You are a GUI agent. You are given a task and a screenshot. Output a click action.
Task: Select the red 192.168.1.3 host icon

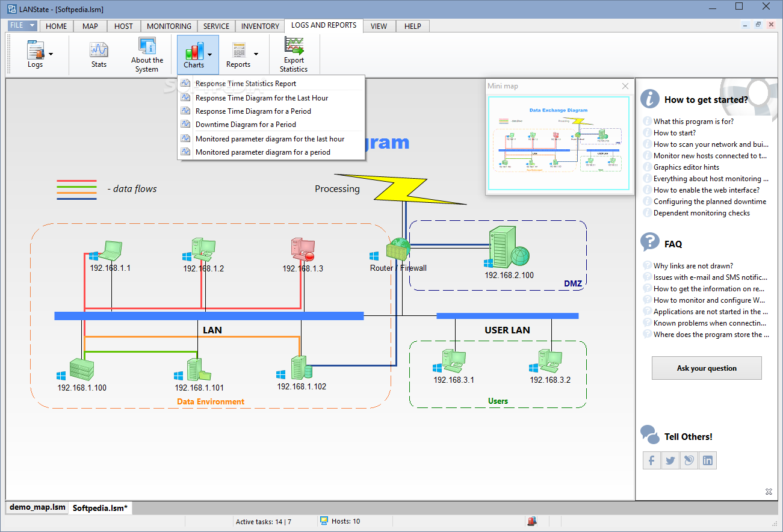(x=303, y=249)
